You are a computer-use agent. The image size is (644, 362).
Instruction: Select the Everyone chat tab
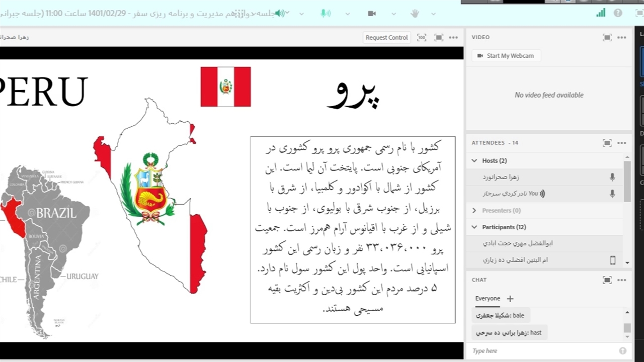(488, 299)
